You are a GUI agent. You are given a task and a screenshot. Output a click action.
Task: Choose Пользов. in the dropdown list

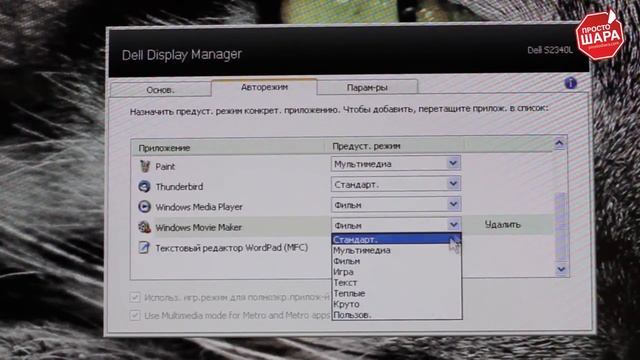tap(396, 315)
